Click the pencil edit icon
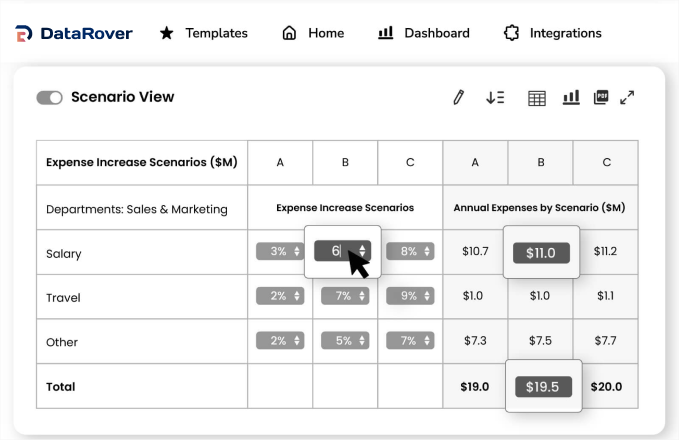 click(x=459, y=97)
